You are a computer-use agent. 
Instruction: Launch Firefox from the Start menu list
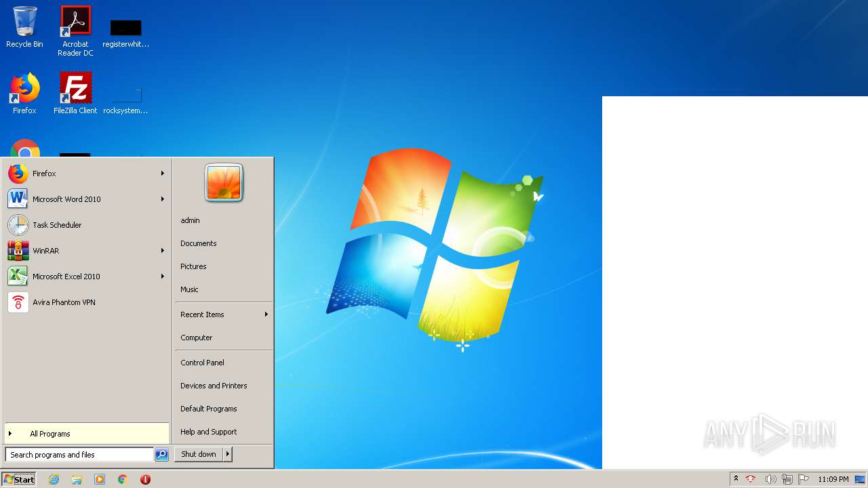click(x=86, y=174)
